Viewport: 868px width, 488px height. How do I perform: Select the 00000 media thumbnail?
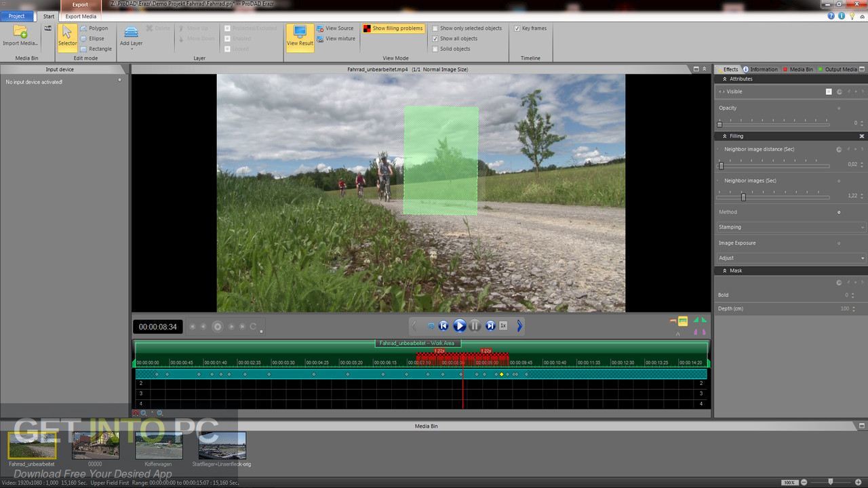pyautogui.click(x=96, y=445)
